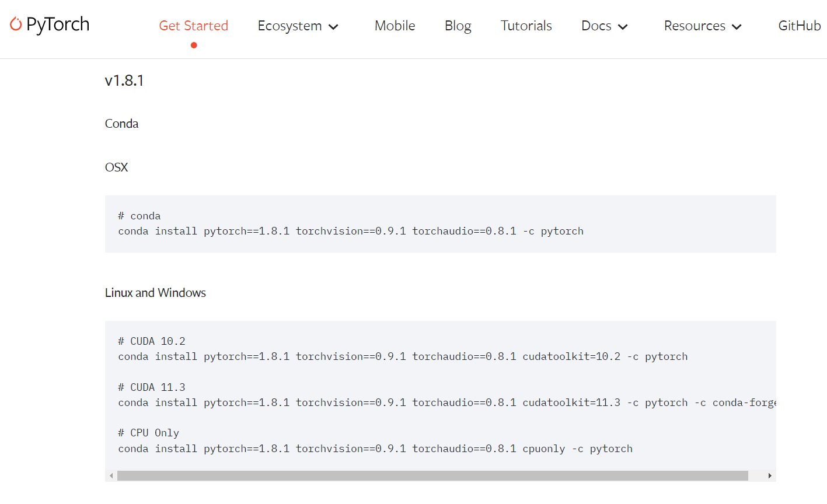827x504 pixels.
Task: Click the '# CPU Only' comment
Action: coord(148,433)
